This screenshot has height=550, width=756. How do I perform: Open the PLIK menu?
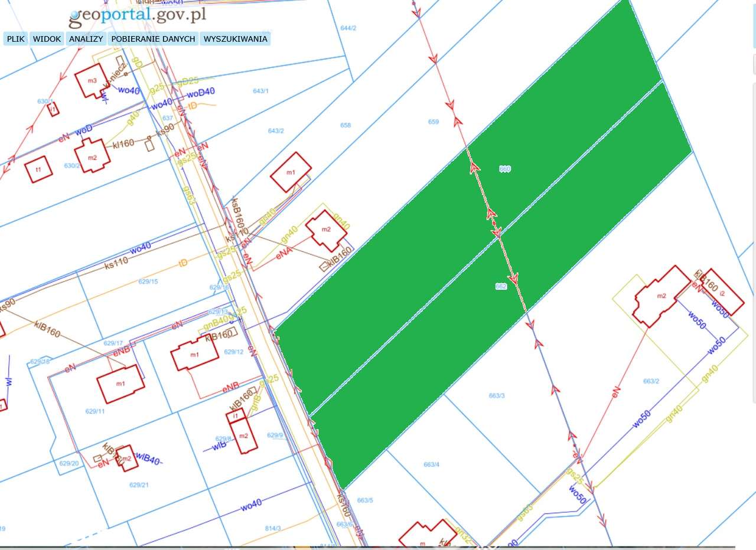click(x=15, y=39)
